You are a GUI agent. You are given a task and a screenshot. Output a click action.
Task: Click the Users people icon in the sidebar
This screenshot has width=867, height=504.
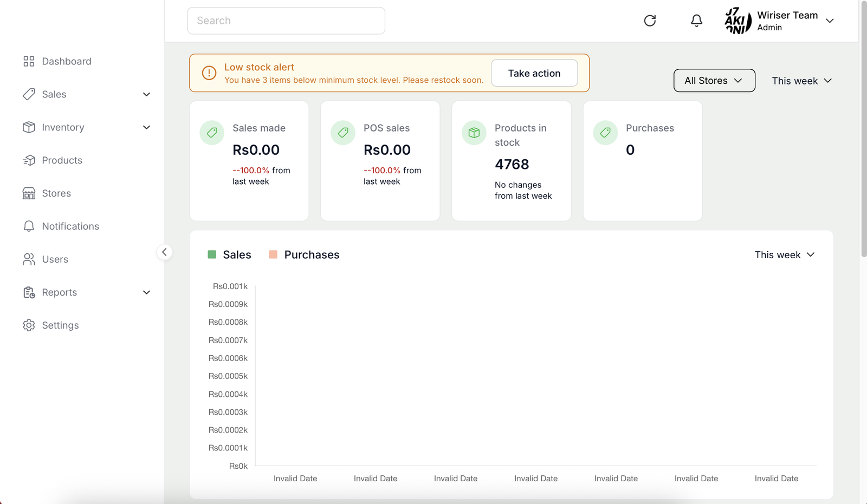coord(29,259)
